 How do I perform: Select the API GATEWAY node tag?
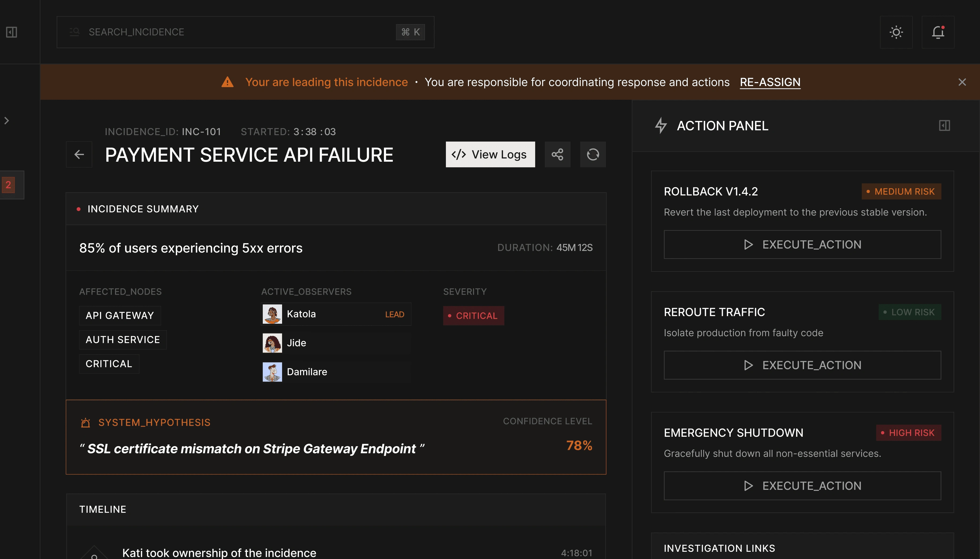tap(120, 316)
